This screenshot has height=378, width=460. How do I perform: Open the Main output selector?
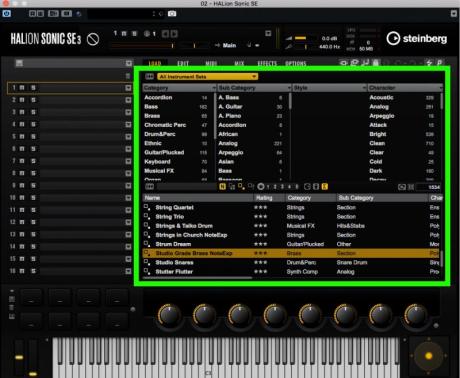click(x=229, y=45)
